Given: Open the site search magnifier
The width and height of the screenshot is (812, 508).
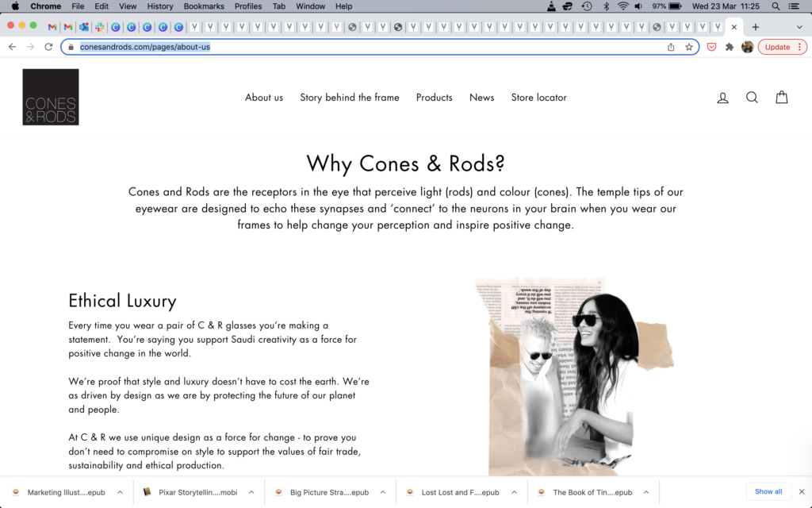Looking at the screenshot, I should click(752, 97).
